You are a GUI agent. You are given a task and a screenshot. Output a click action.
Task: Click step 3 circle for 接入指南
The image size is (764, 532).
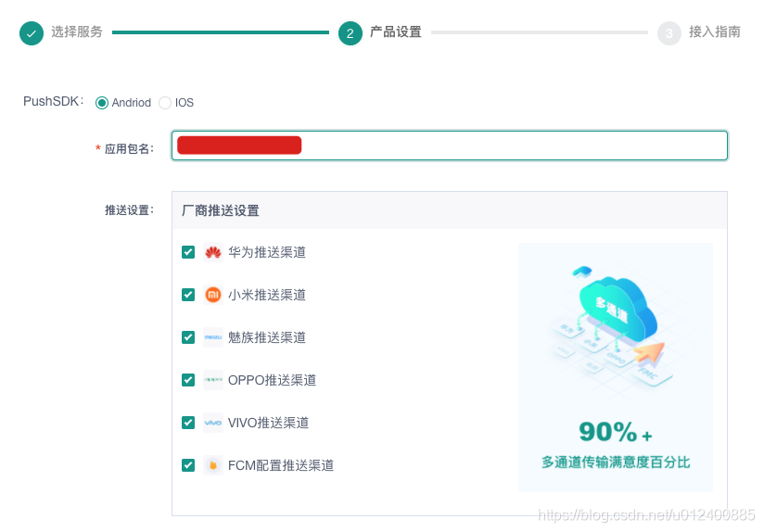coord(669,33)
